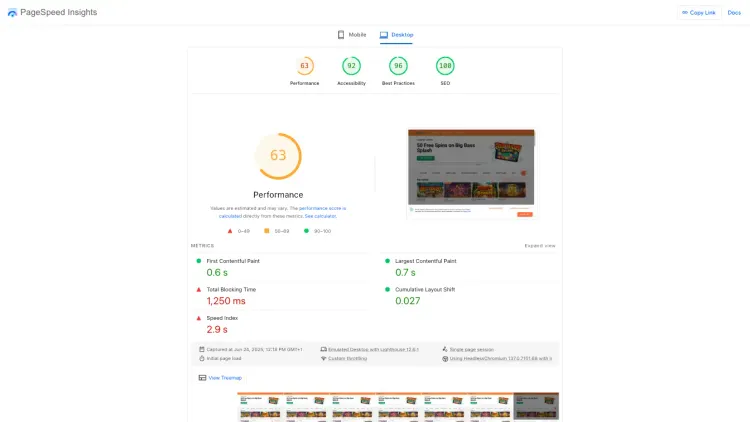Screen dimensions: 750x422
Task: Click the laptop icon on Desktop tab
Action: [x=384, y=35]
